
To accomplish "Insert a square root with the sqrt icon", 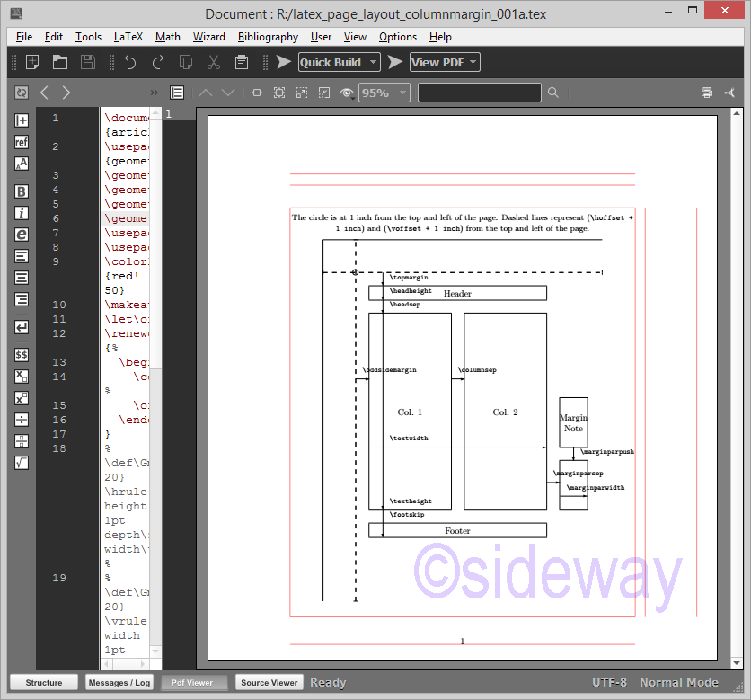I will point(22,462).
